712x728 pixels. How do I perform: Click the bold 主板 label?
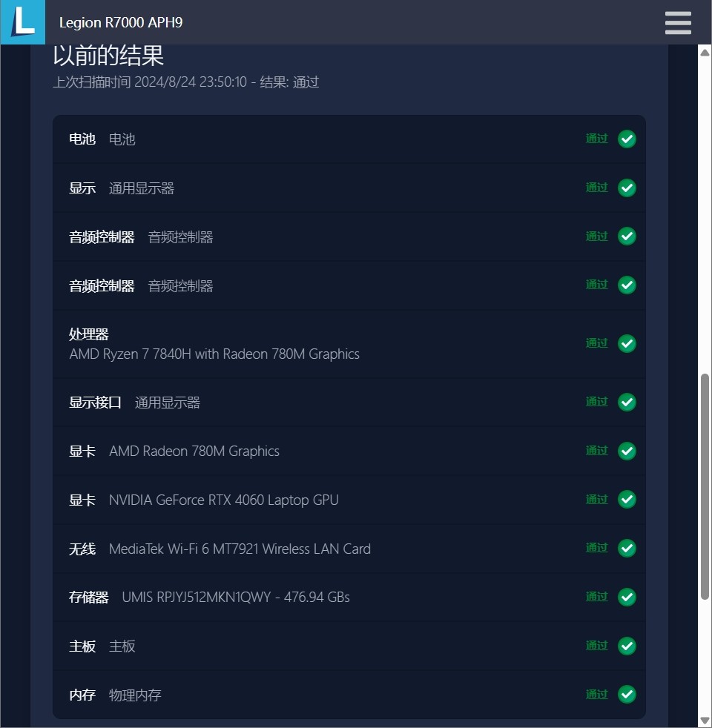point(82,646)
